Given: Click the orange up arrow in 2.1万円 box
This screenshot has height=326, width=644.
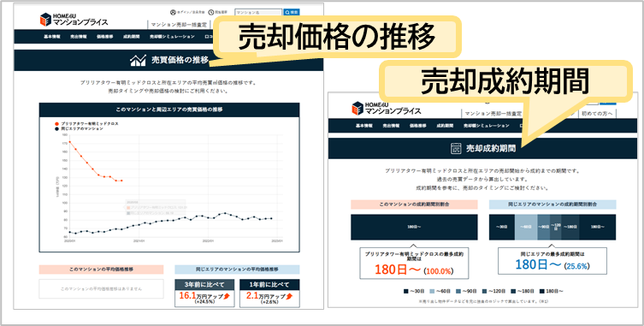Looking at the screenshot, I should point(289,296).
